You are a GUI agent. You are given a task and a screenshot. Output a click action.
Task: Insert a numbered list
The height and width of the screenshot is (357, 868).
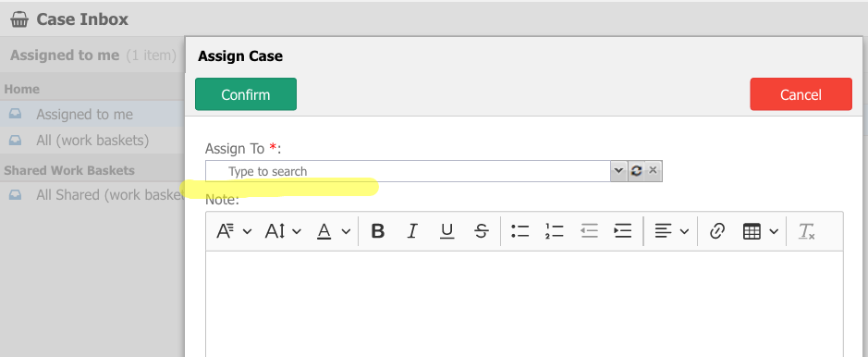(x=554, y=231)
